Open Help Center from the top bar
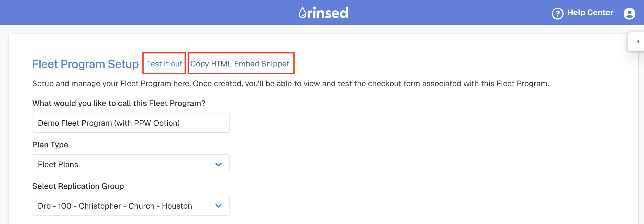This screenshot has height=224, width=644. (591, 12)
